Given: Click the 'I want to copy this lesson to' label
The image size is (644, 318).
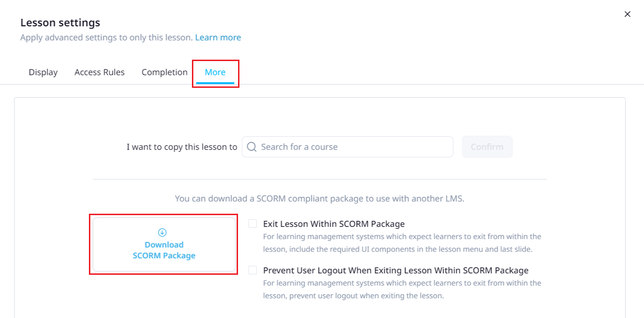Looking at the screenshot, I should point(182,147).
